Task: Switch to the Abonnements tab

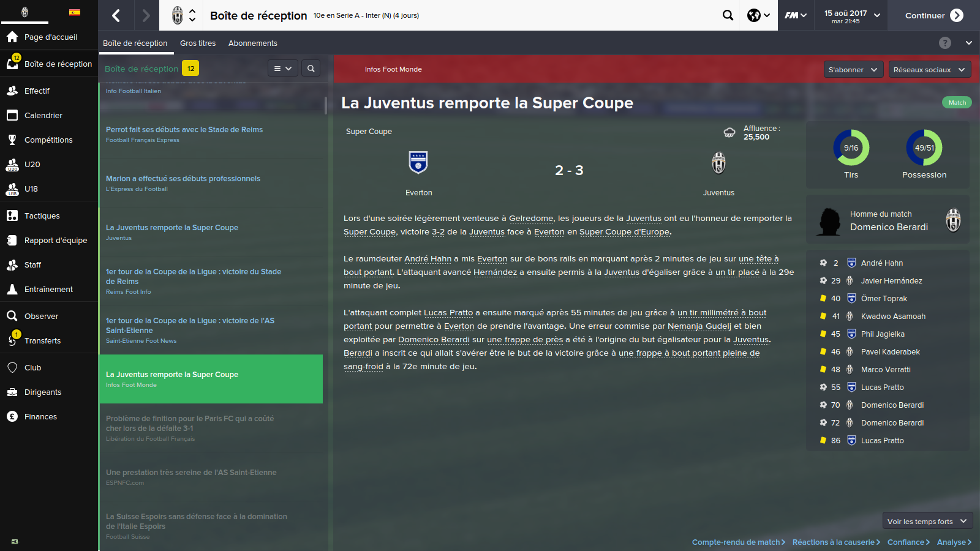Action: click(253, 43)
